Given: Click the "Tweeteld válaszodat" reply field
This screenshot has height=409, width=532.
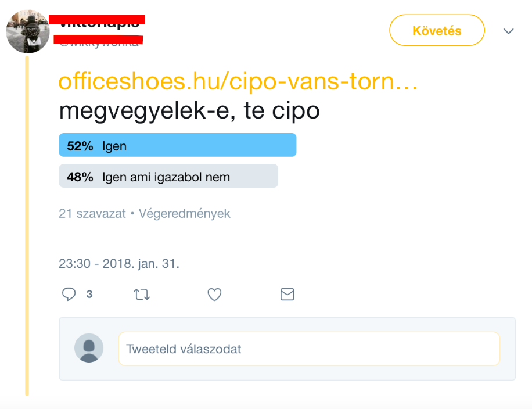Looking at the screenshot, I should 309,349.
